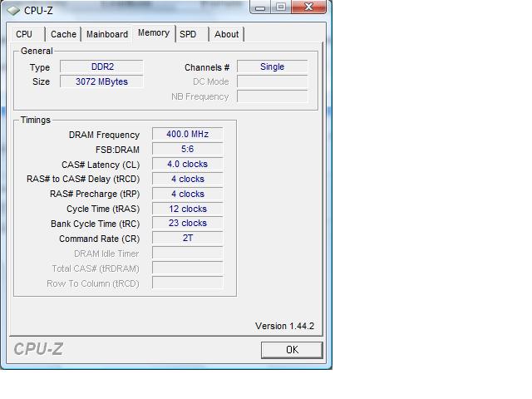Select the 12 clocks tRAS value

tap(188, 209)
